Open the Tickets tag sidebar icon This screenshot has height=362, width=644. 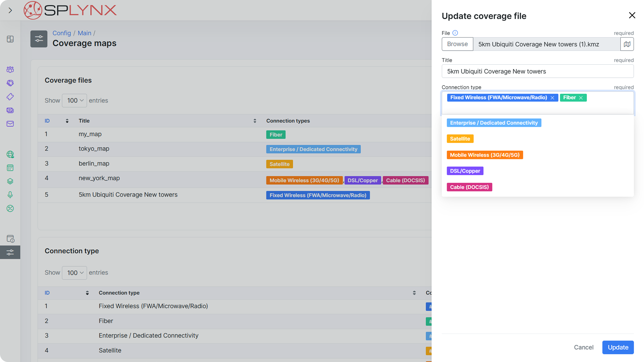[x=10, y=97]
